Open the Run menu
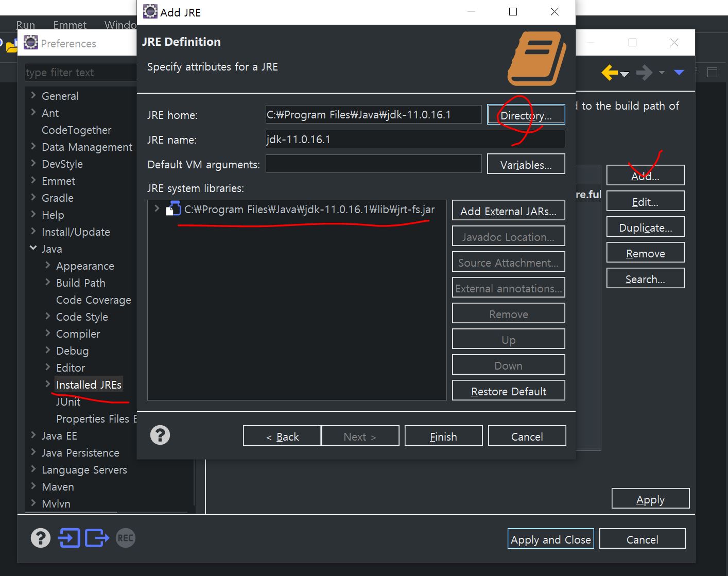This screenshot has width=728, height=576. [x=25, y=25]
